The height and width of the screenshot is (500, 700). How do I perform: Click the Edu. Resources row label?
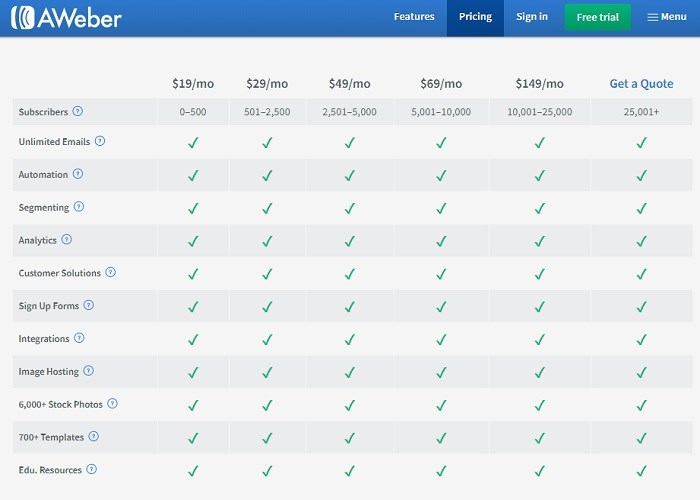[x=50, y=470]
